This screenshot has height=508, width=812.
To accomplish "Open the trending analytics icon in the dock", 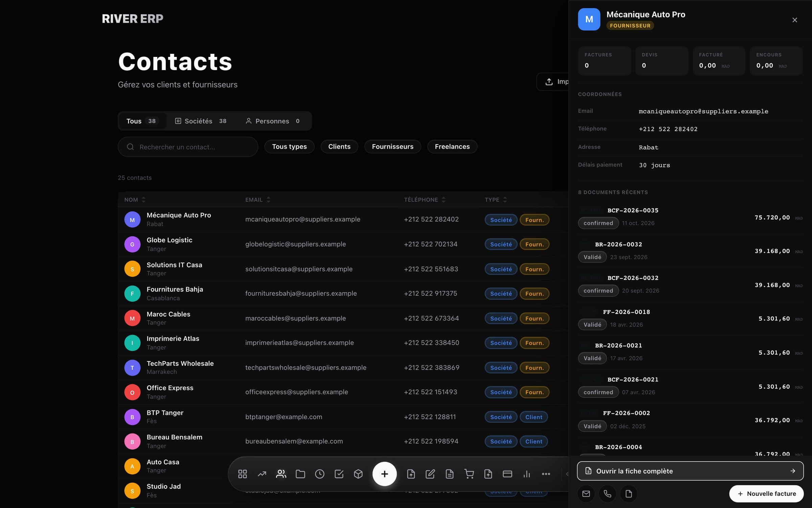I will (262, 474).
